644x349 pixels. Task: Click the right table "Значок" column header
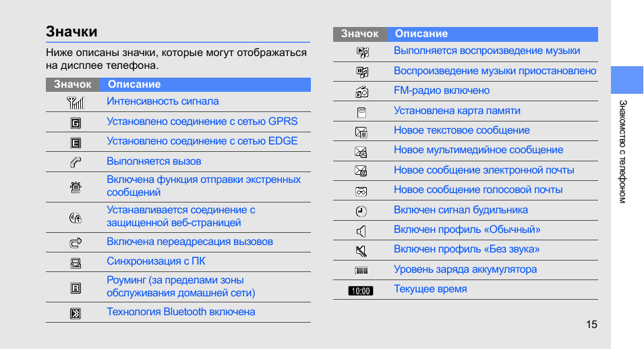pyautogui.click(x=360, y=34)
